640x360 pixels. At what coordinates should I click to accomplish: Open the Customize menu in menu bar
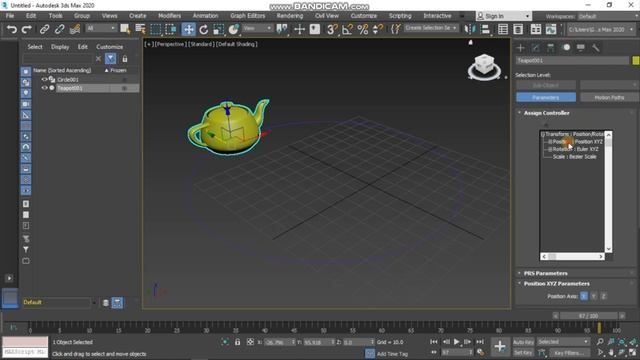tap(364, 16)
